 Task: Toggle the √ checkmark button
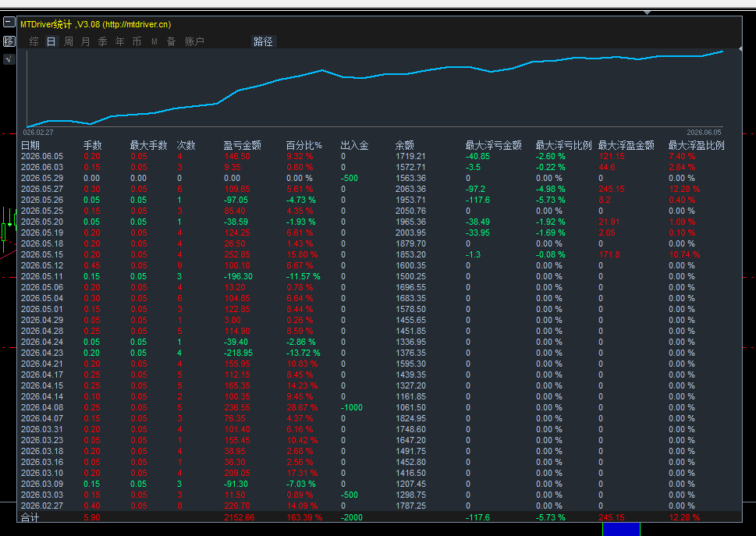point(9,59)
